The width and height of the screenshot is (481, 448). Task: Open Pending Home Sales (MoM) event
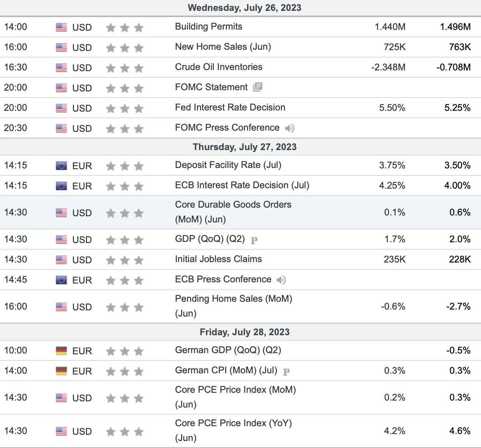pyautogui.click(x=234, y=306)
